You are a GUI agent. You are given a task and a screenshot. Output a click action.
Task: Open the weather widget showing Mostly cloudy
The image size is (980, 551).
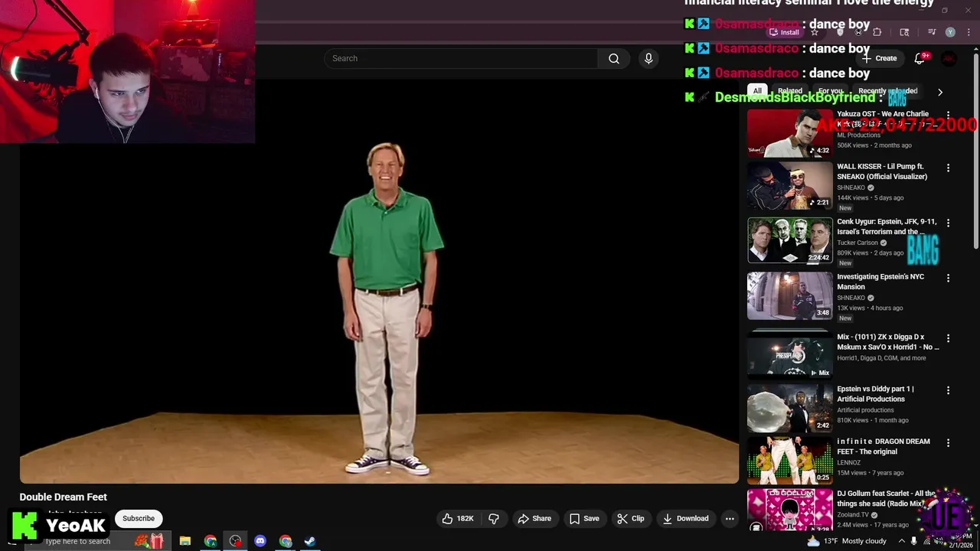click(847, 541)
